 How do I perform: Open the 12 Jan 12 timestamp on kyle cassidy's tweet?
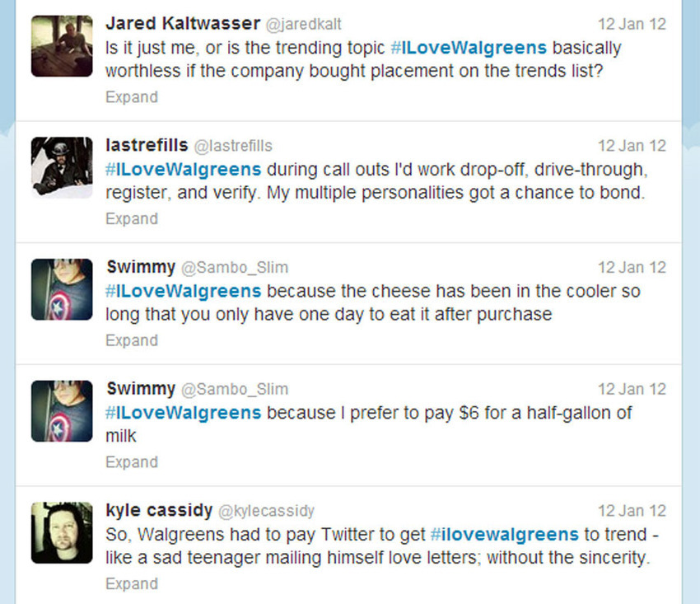click(x=632, y=511)
